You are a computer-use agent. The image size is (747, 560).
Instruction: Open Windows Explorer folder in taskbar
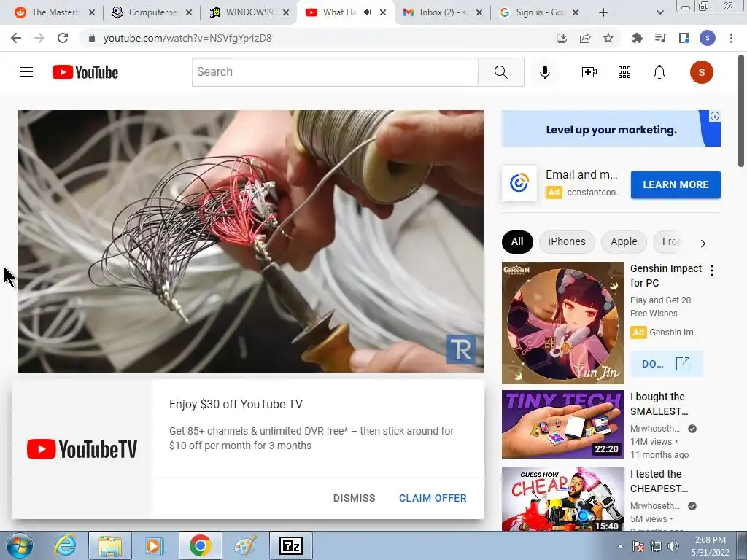pyautogui.click(x=109, y=545)
